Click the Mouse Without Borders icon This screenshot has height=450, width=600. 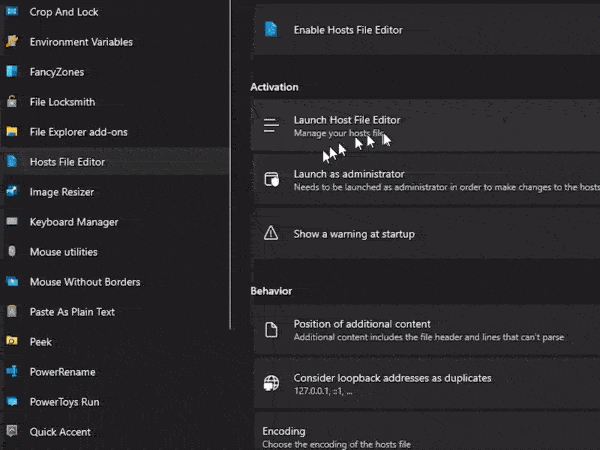[x=12, y=282]
